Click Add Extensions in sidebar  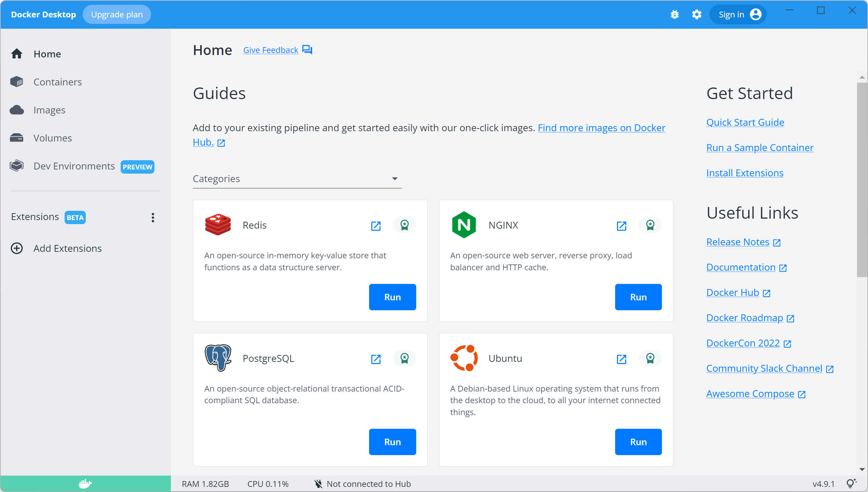click(x=67, y=248)
